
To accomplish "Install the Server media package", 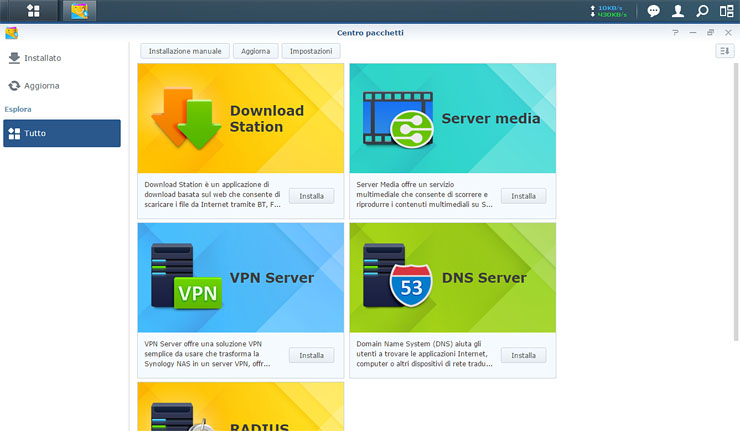I will pyautogui.click(x=523, y=196).
